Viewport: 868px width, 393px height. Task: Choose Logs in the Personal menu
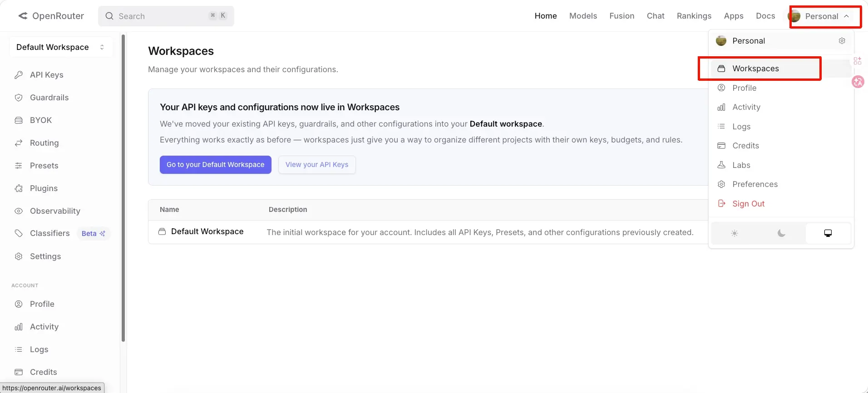coord(781,127)
